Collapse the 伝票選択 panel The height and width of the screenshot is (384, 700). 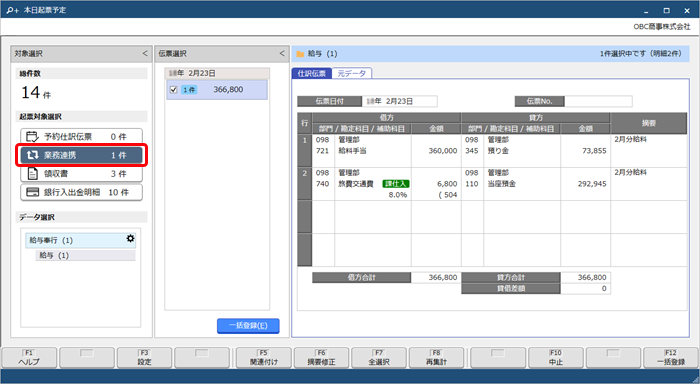(282, 54)
